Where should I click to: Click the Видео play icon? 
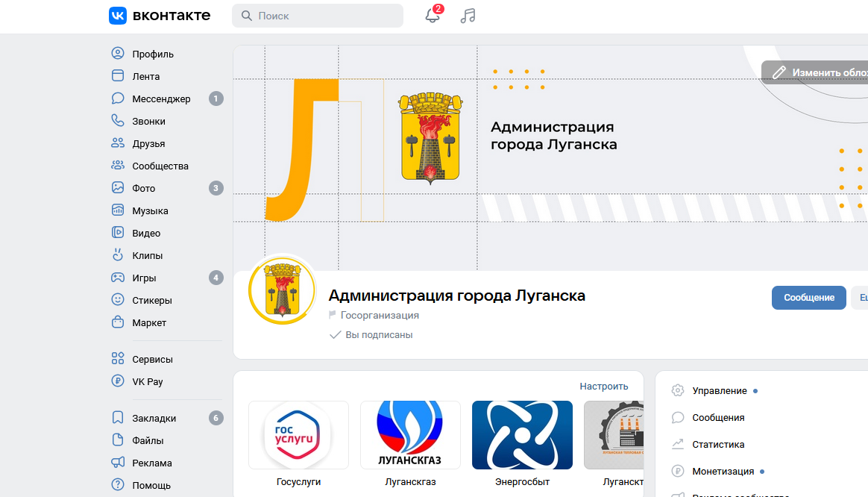118,233
